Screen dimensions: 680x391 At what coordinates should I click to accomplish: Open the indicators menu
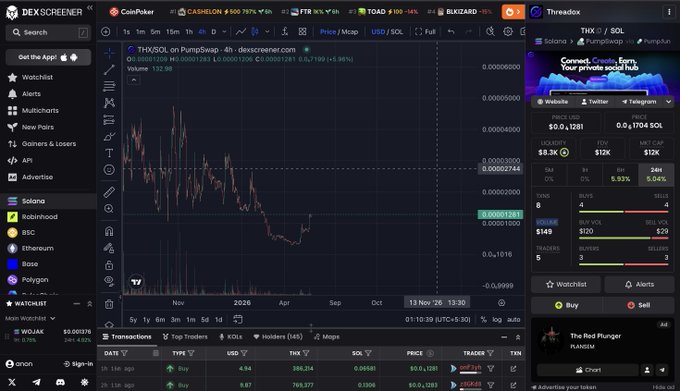coord(284,32)
